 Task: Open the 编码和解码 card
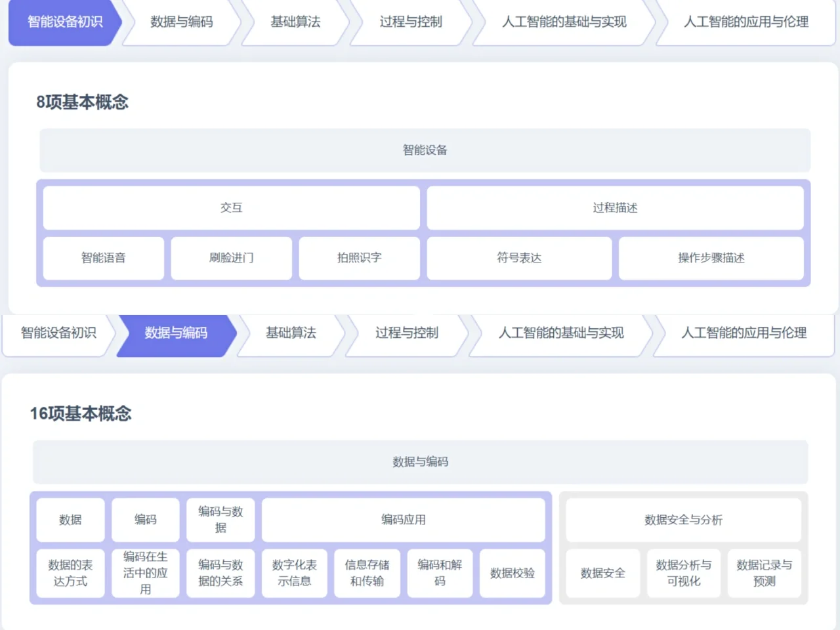coord(440,573)
